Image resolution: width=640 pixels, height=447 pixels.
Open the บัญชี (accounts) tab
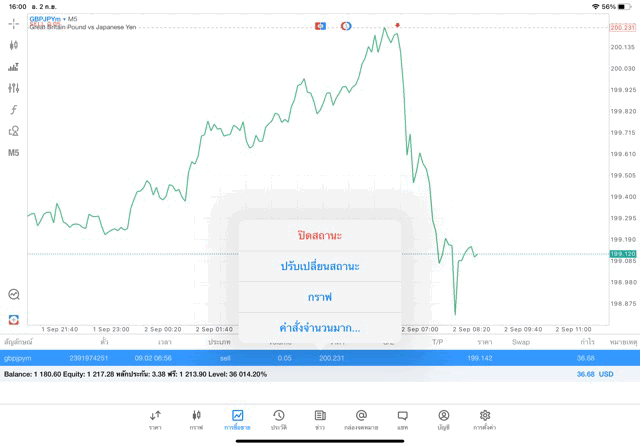point(443,419)
